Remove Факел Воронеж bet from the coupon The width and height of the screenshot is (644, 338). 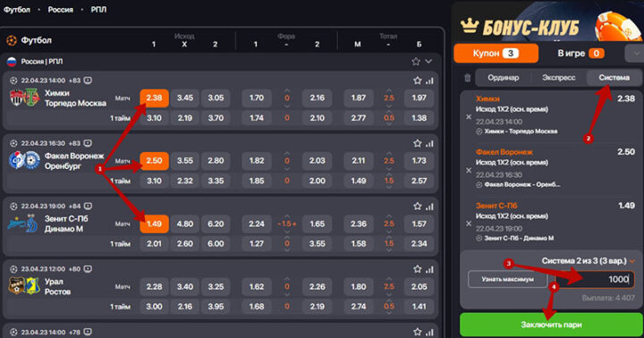point(469,170)
